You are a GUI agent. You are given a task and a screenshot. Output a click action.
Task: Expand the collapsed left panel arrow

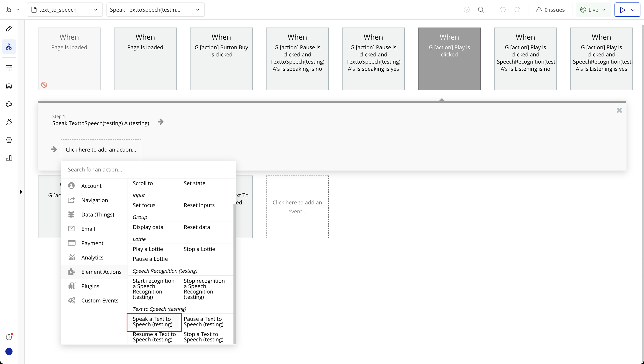(21, 192)
